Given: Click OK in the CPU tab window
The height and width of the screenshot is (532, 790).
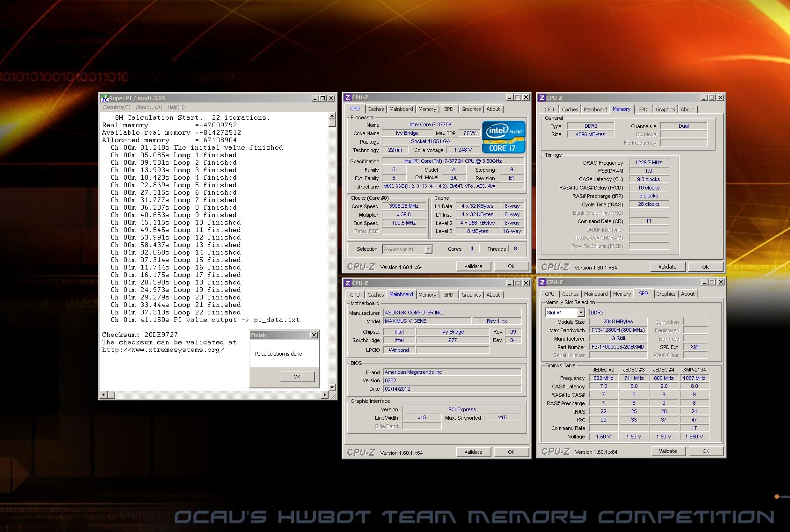Looking at the screenshot, I should pos(511,266).
